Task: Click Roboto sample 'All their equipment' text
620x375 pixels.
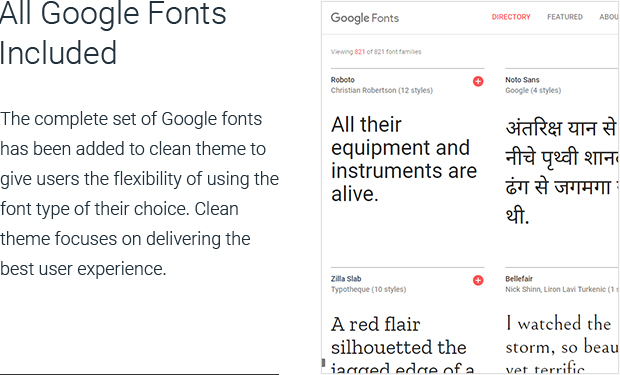Action: click(404, 159)
